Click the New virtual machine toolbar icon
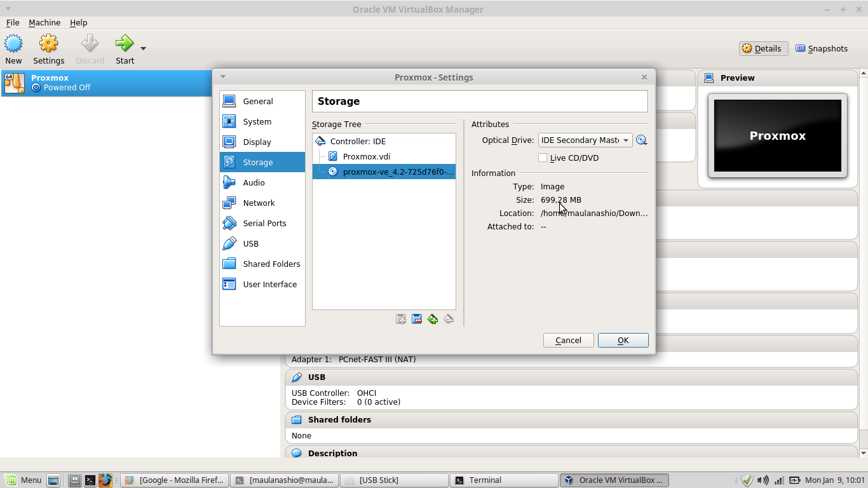This screenshot has width=868, height=488. [x=13, y=50]
